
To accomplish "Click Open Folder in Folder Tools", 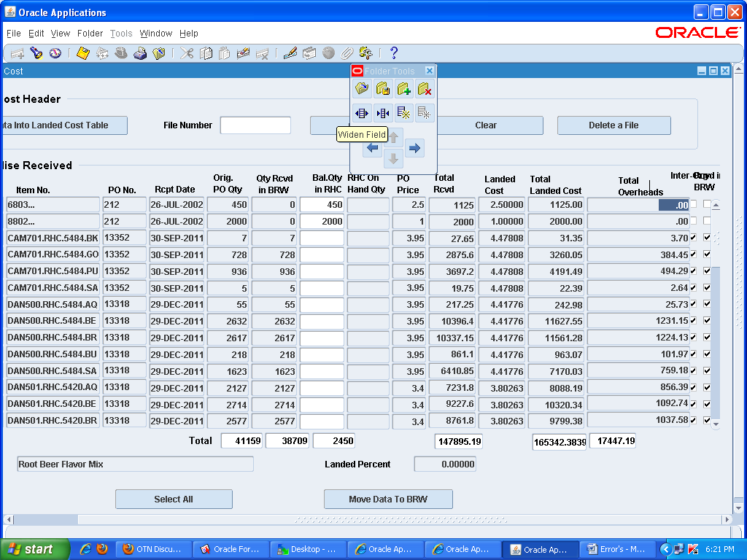I will (362, 88).
